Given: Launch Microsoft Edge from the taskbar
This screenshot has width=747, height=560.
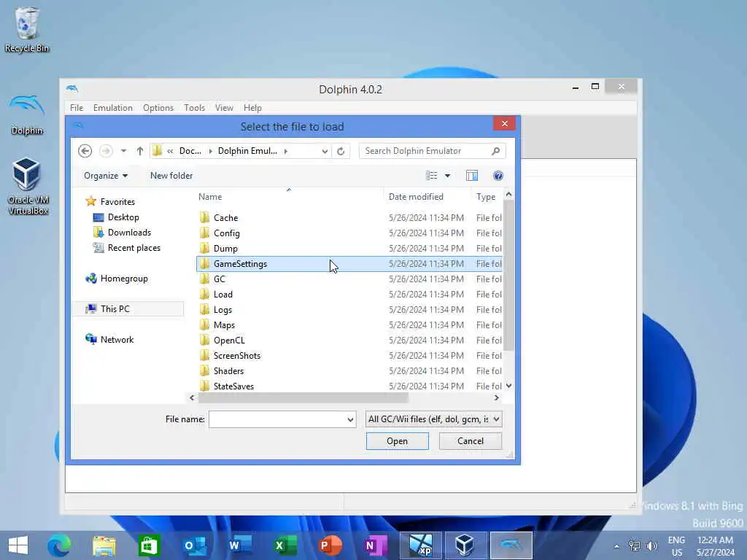Looking at the screenshot, I should coord(59,545).
